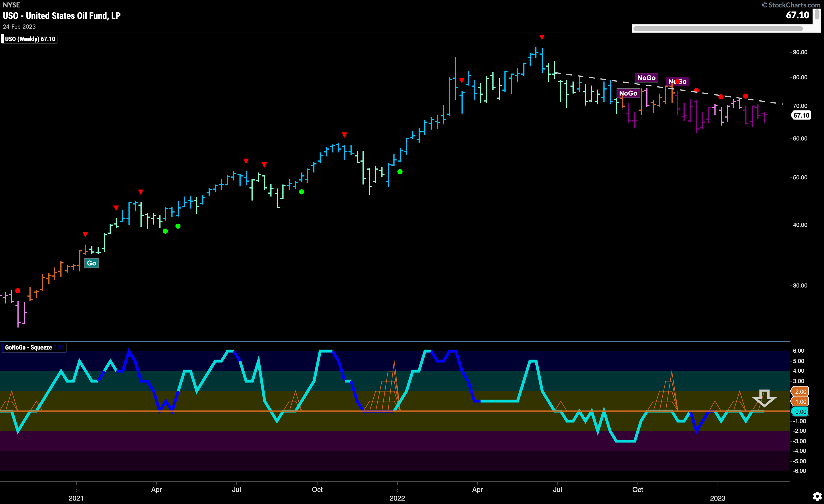Click the 6.00 oscillator axis label
The image size is (824, 504).
click(x=799, y=351)
